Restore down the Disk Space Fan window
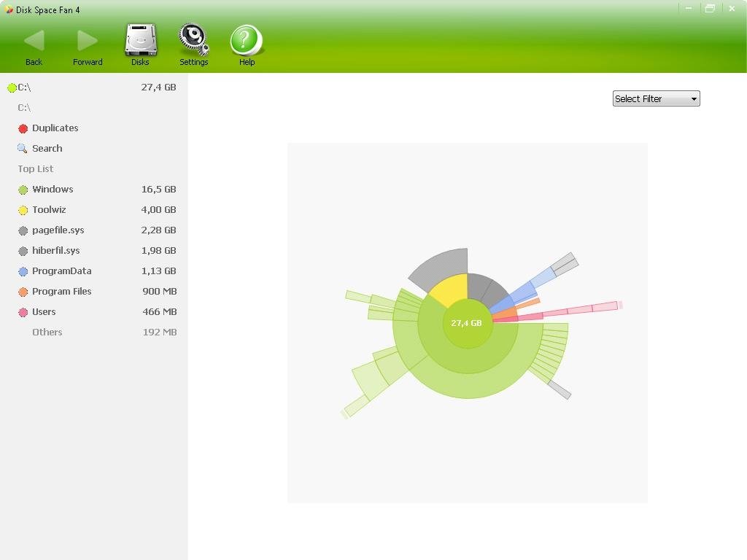The width and height of the screenshot is (747, 560). pyautogui.click(x=710, y=8)
